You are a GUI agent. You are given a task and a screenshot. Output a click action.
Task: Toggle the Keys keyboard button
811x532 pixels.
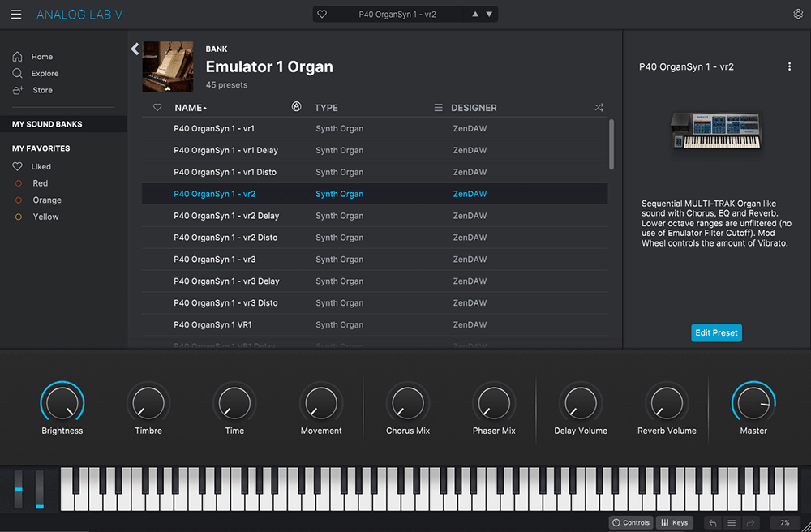click(675, 523)
